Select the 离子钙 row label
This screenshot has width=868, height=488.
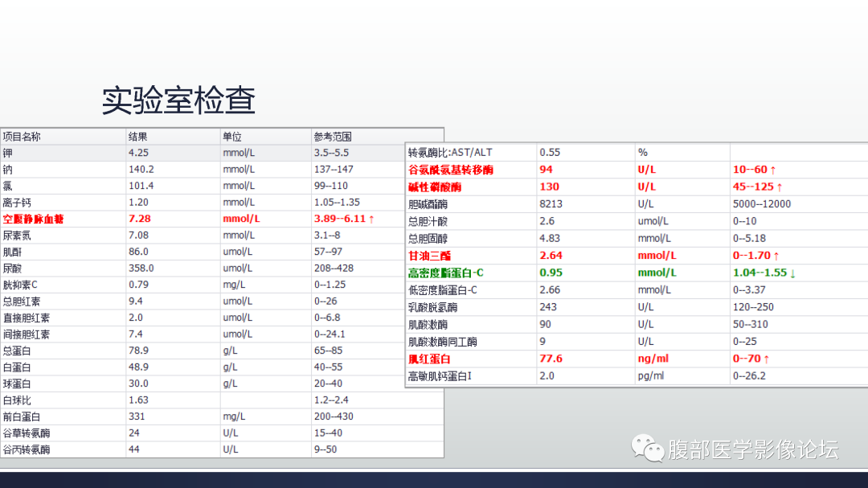pos(17,203)
